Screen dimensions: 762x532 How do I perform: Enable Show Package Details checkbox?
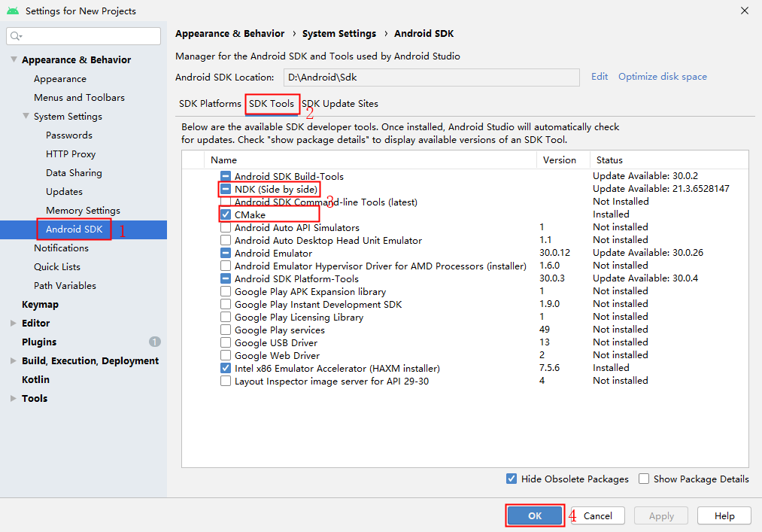644,479
